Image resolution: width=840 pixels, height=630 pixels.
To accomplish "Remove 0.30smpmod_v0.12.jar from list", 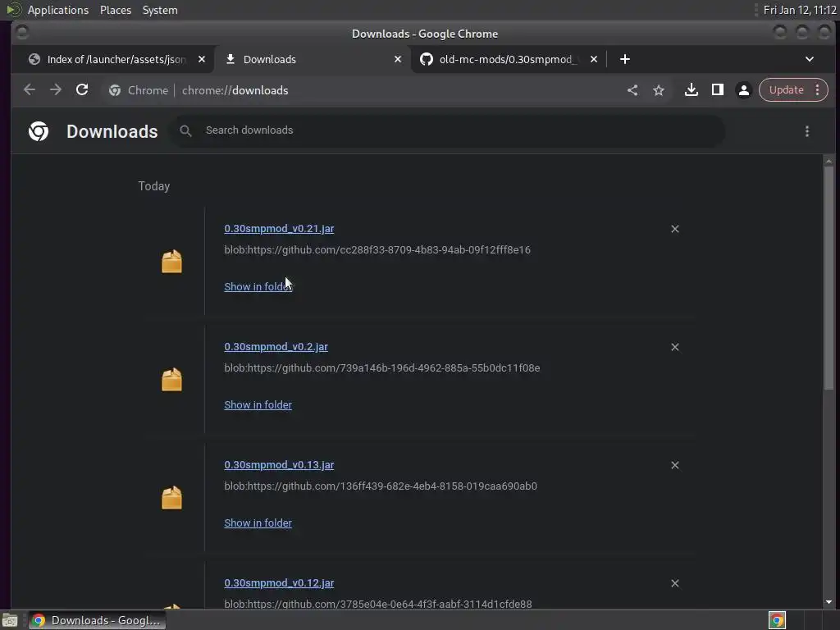I will 675,583.
